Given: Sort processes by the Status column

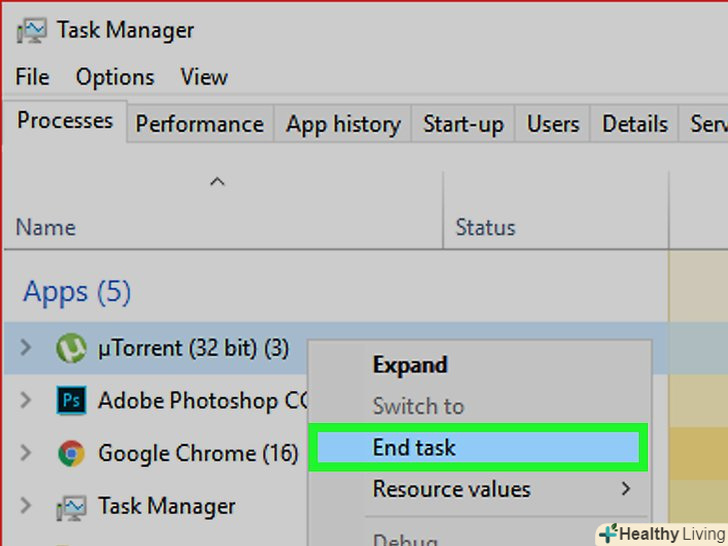Looking at the screenshot, I should 485,227.
